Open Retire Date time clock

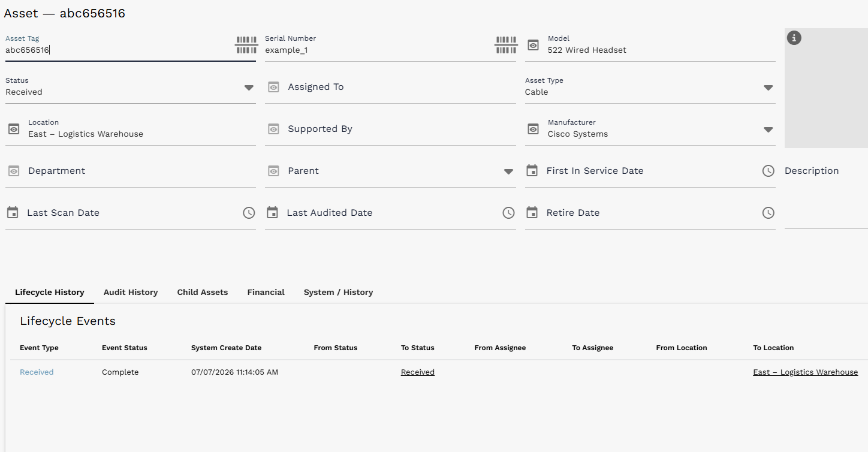(x=768, y=213)
